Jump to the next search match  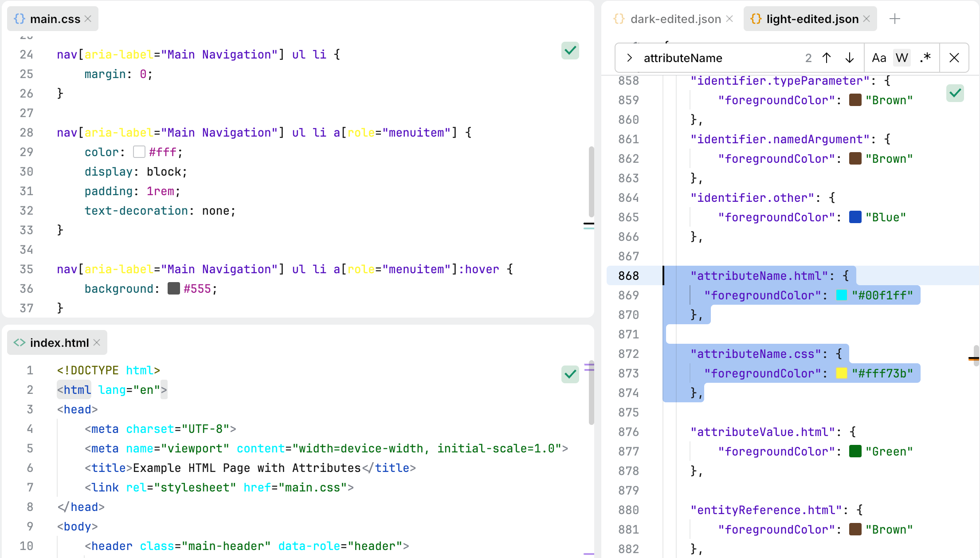(850, 58)
